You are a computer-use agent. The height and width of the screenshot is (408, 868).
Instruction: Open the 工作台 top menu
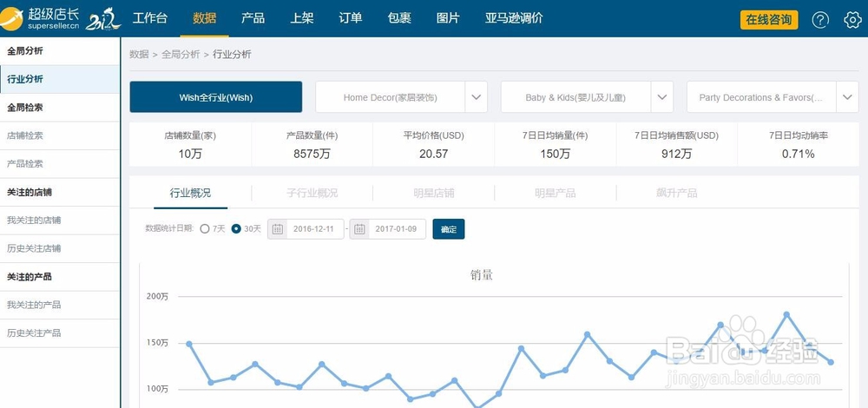click(149, 18)
